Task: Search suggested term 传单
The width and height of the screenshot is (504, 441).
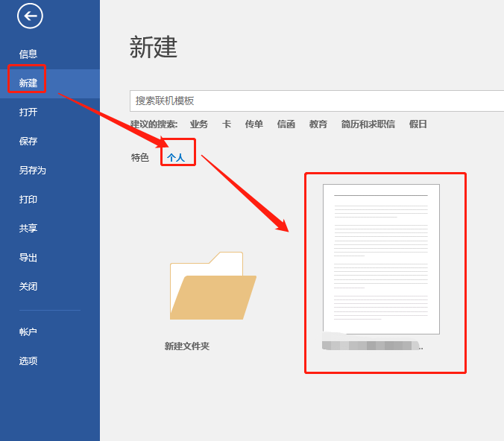Action: point(254,124)
